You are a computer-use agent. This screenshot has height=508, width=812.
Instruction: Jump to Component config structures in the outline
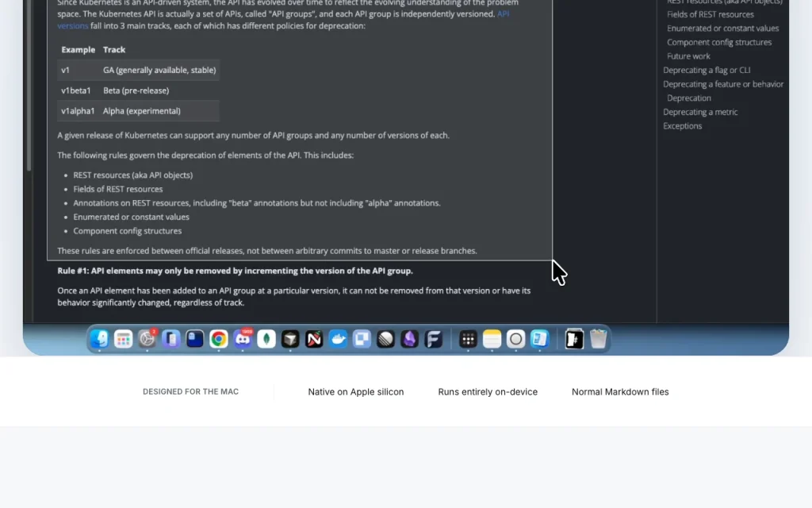click(x=718, y=43)
